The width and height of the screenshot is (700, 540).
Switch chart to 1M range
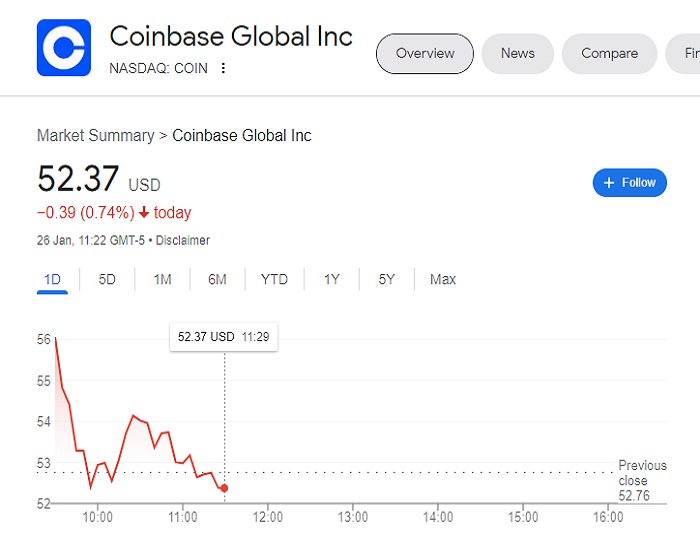pos(162,279)
